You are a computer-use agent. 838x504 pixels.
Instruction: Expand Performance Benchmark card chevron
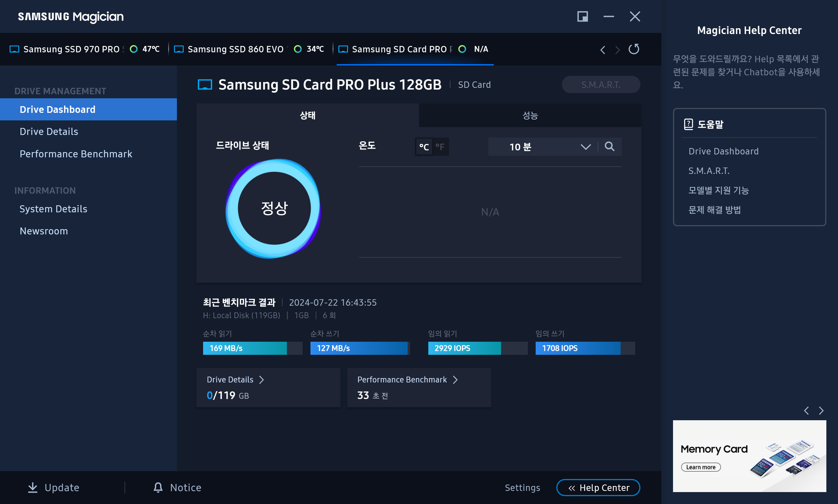455,380
